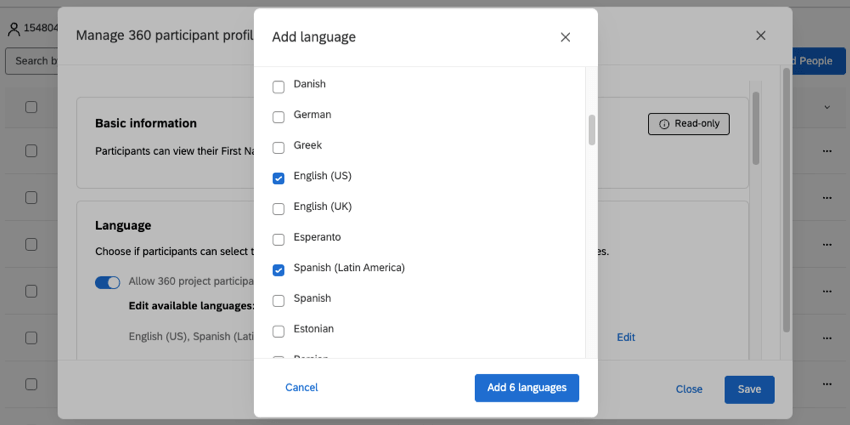Enable the English (UK) checkbox

[x=279, y=209]
